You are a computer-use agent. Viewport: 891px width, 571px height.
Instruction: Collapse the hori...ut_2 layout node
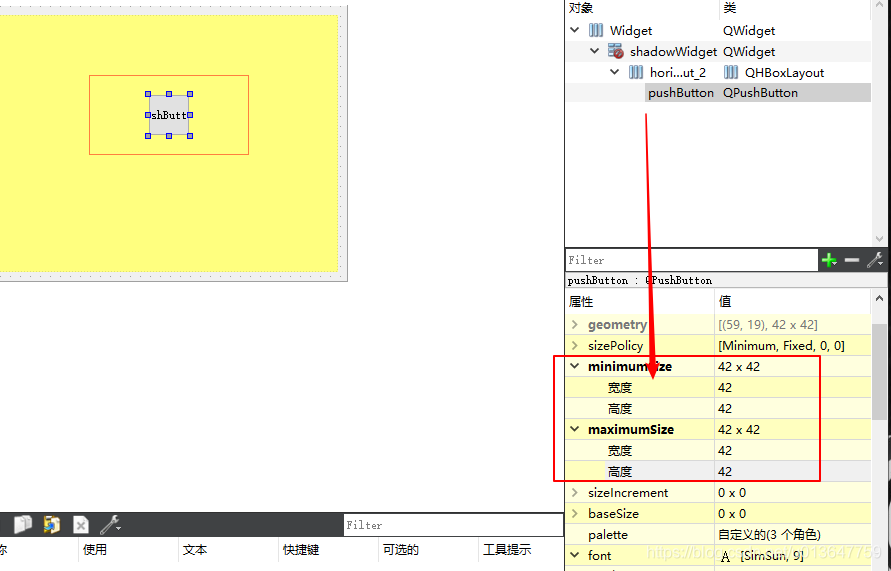(615, 72)
